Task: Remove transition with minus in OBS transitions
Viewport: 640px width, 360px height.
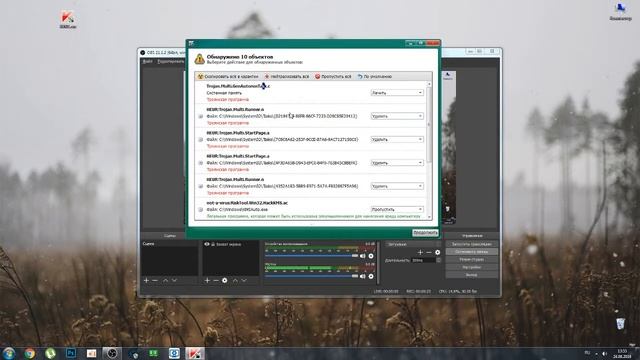Action: tap(429, 252)
